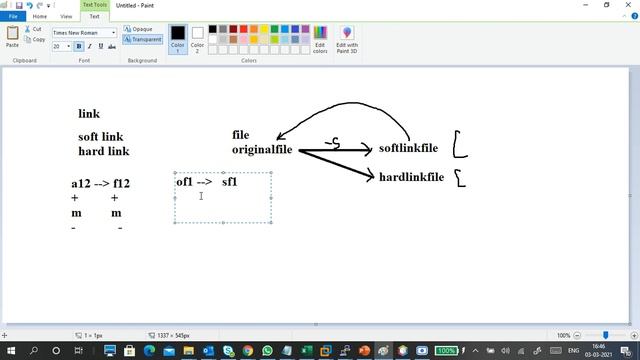640x360 pixels.
Task: Open PowerPoint from the taskbar
Action: pos(364,351)
